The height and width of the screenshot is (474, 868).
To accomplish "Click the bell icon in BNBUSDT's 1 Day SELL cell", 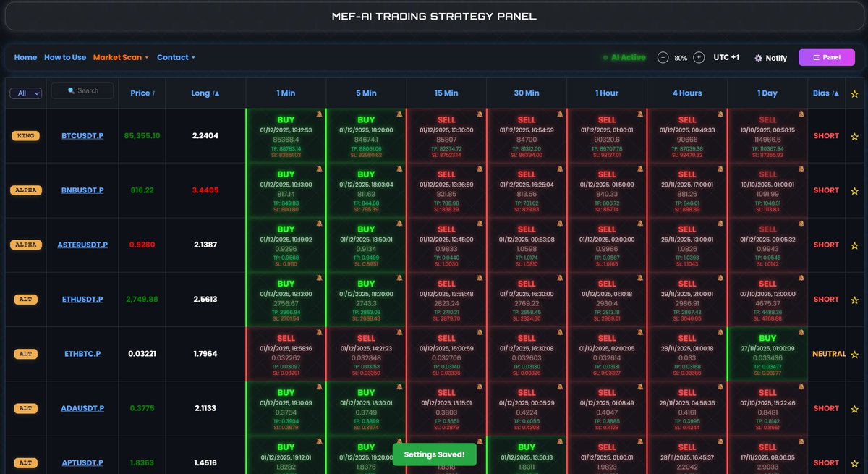I will [799, 167].
